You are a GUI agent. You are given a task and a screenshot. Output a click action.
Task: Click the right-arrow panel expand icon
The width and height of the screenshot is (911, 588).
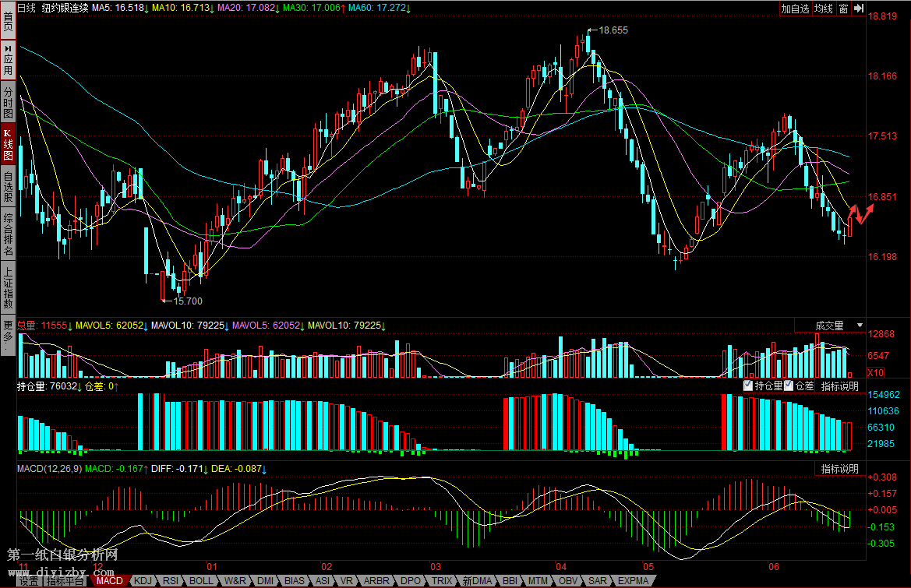click(859, 9)
